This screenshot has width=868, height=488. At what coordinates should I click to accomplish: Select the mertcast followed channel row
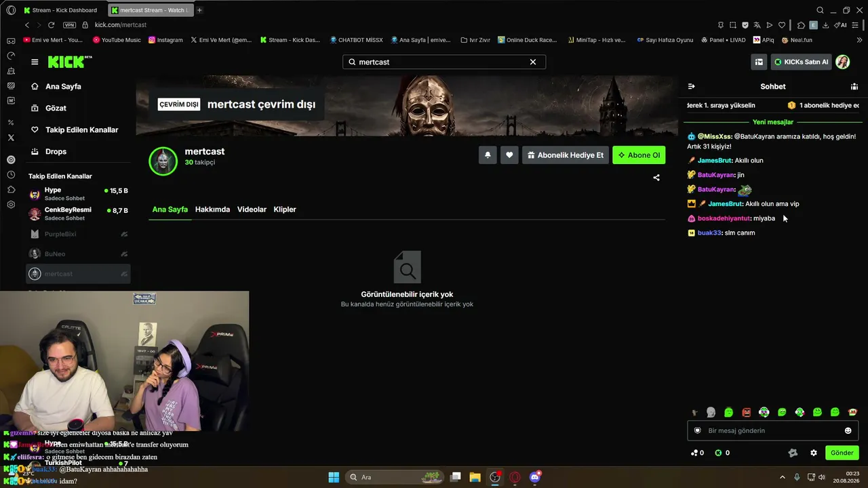coord(78,274)
